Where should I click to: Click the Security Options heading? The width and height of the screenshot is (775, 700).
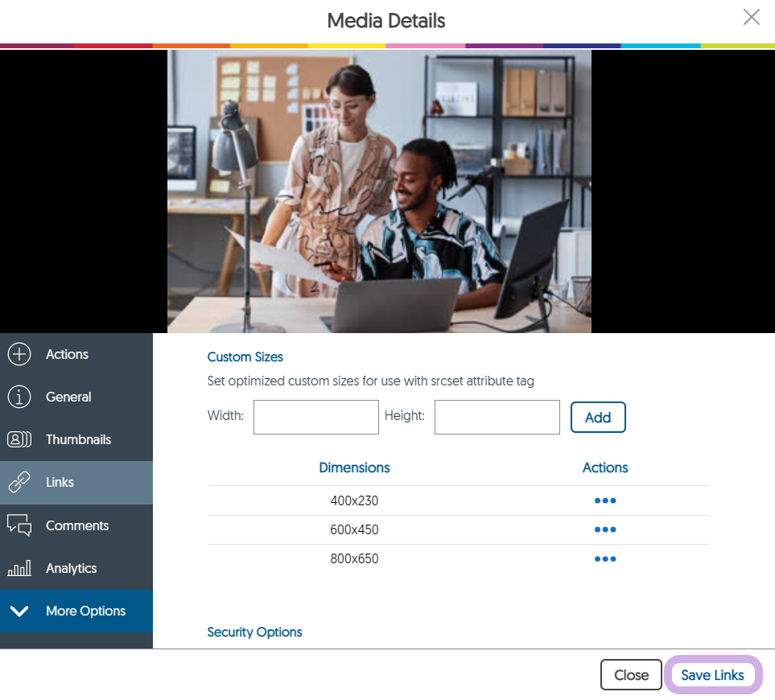tap(254, 632)
